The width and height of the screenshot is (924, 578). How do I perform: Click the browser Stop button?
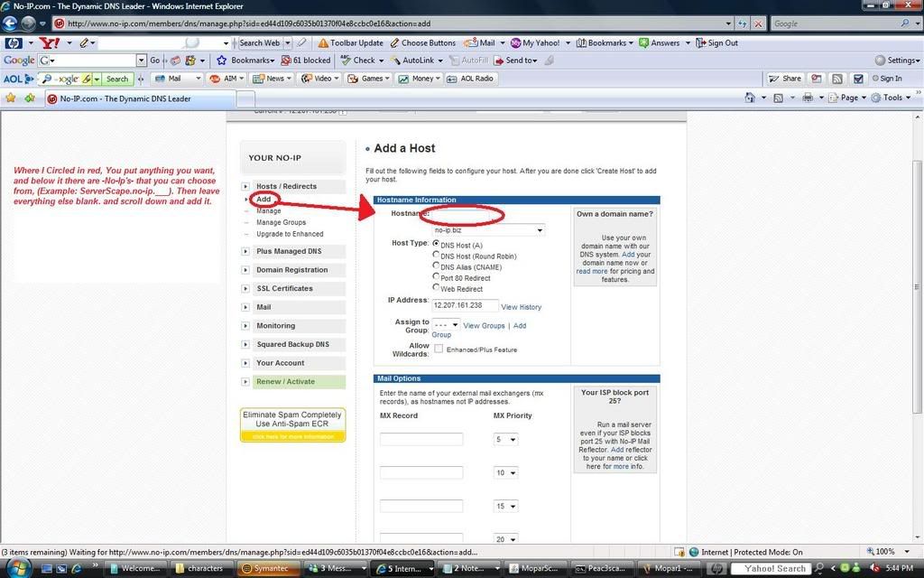point(758,23)
